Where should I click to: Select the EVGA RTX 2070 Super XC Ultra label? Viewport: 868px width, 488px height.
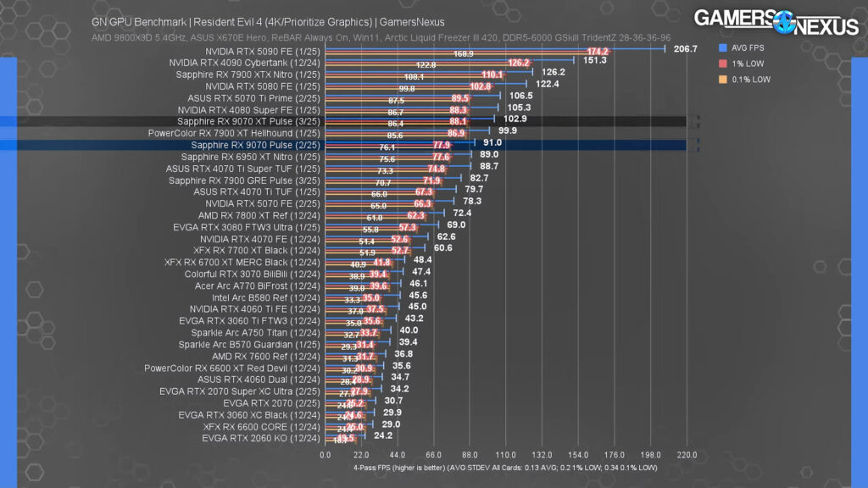pos(240,391)
